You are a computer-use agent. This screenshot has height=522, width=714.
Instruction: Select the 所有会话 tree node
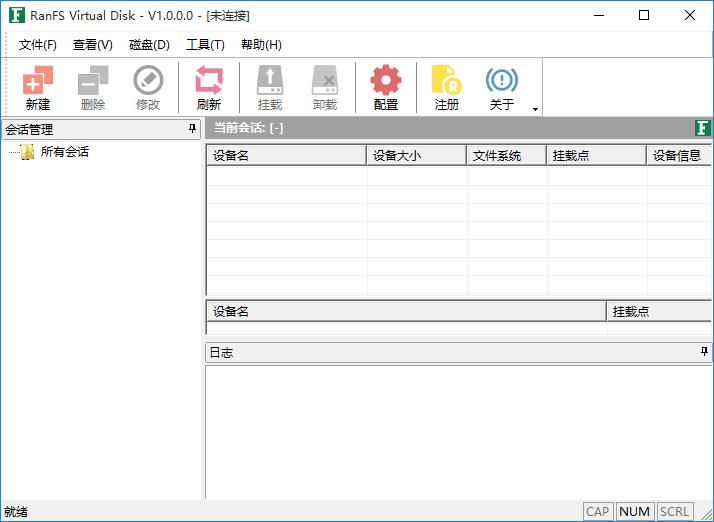tap(64, 152)
